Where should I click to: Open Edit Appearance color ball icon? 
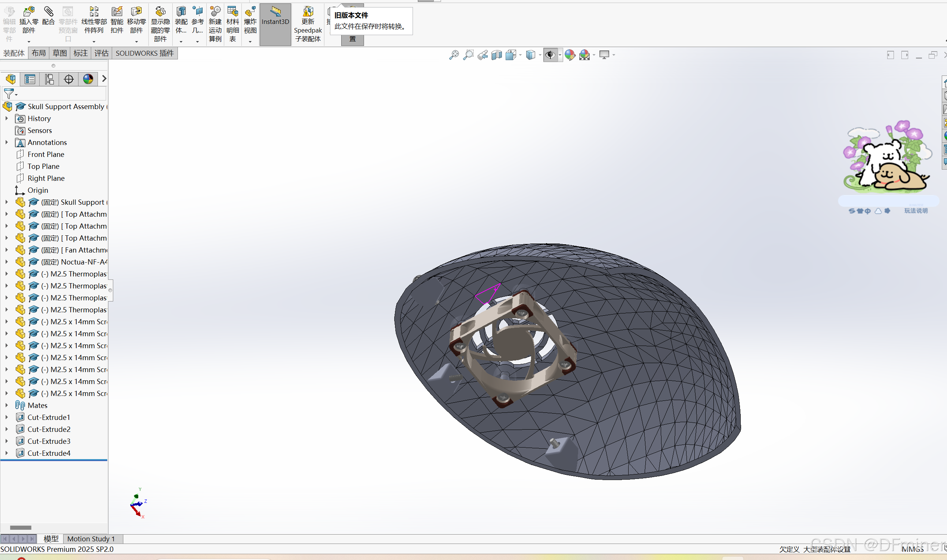[x=570, y=55]
